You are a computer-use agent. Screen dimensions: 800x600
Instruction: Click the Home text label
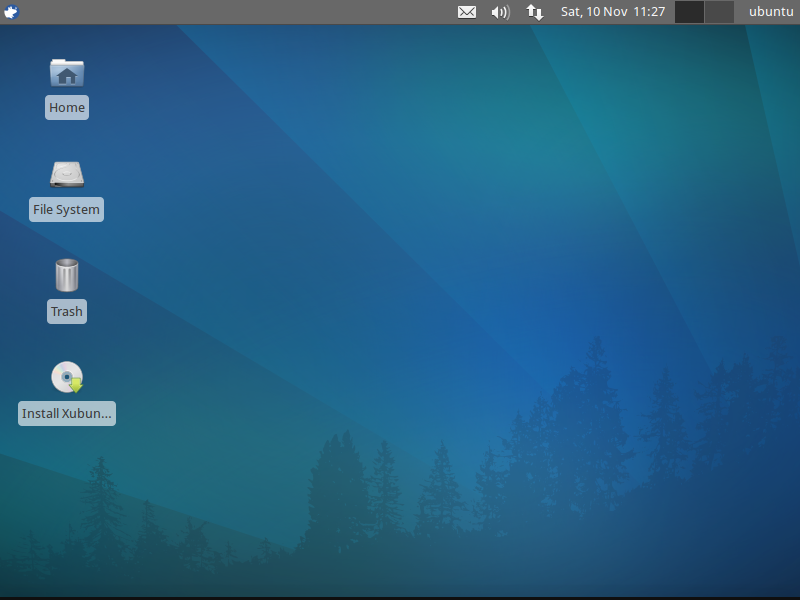(67, 107)
